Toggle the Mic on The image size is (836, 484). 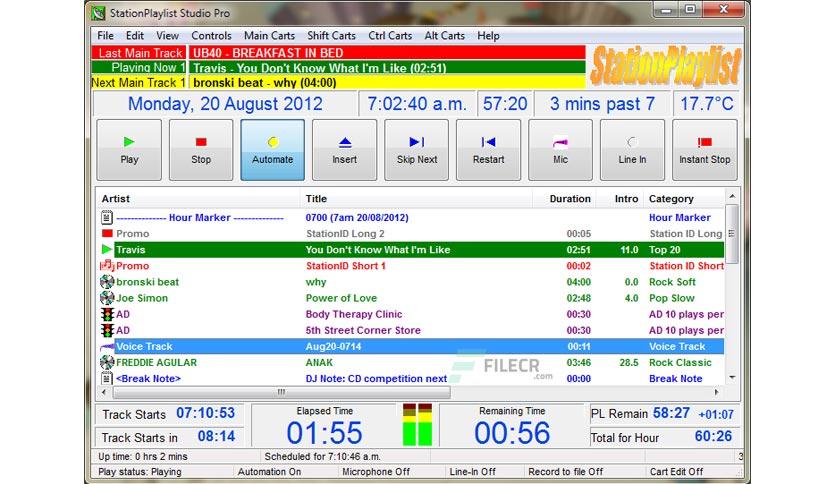click(x=560, y=150)
